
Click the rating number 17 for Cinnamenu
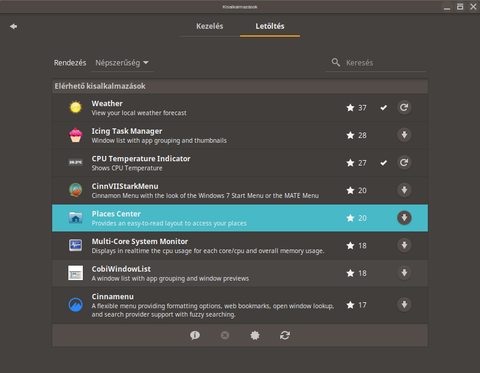point(362,305)
